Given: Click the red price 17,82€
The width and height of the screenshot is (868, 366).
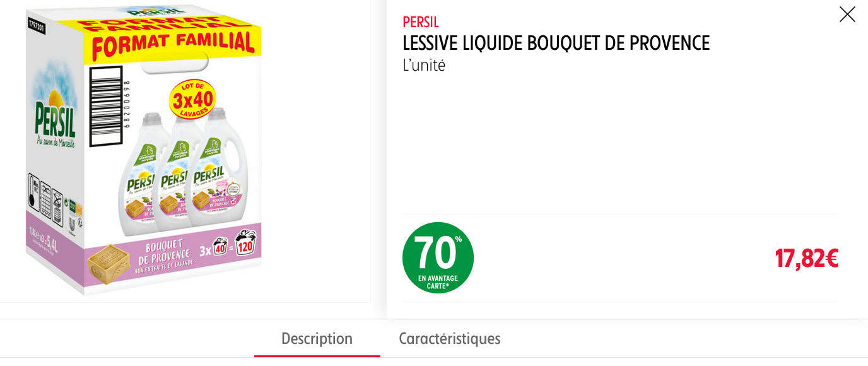Looking at the screenshot, I should (x=807, y=258).
